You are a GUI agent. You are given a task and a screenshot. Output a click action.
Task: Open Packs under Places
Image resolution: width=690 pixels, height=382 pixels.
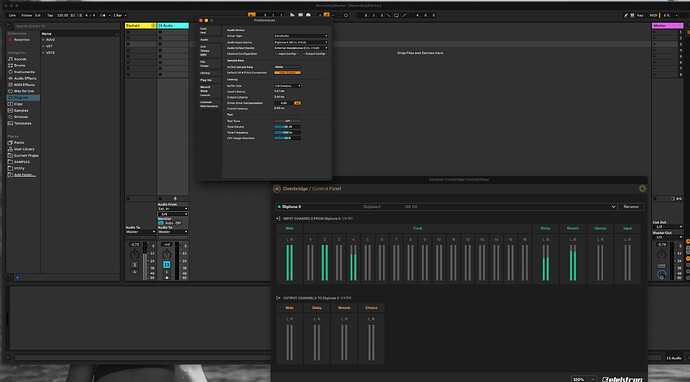18,143
